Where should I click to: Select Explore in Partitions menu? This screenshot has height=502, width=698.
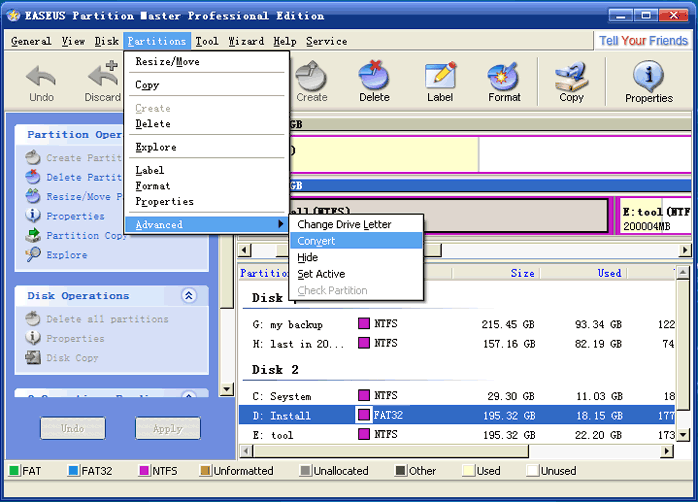(x=207, y=147)
